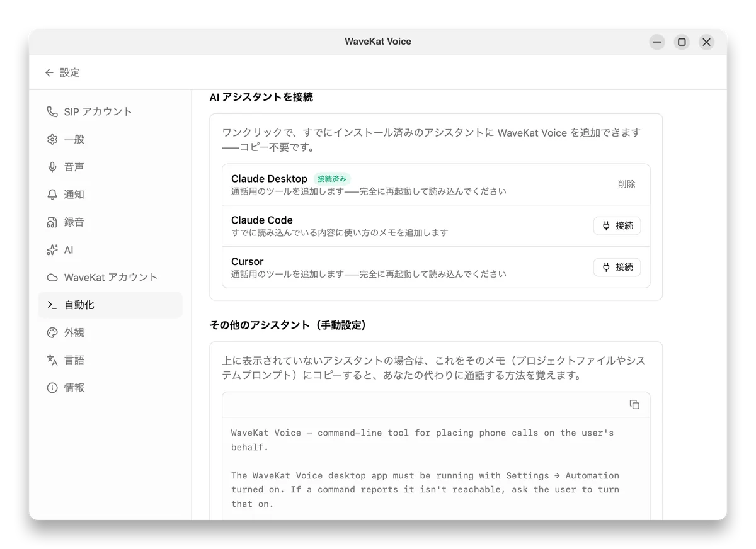Click the WaveKat Voice window title
This screenshot has width=756, height=549.
[378, 42]
